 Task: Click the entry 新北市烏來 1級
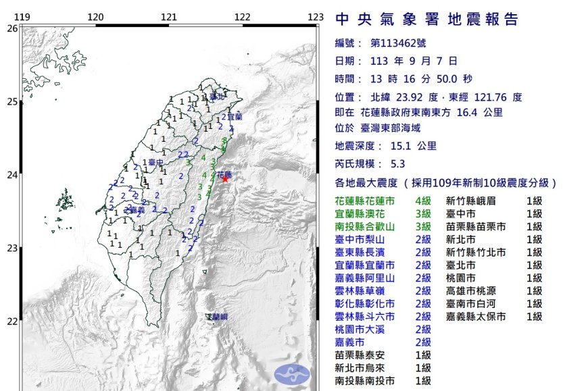tap(383, 368)
